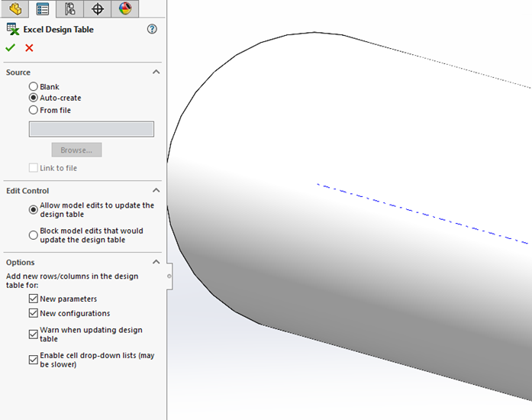Click the file path input field

coord(92,129)
